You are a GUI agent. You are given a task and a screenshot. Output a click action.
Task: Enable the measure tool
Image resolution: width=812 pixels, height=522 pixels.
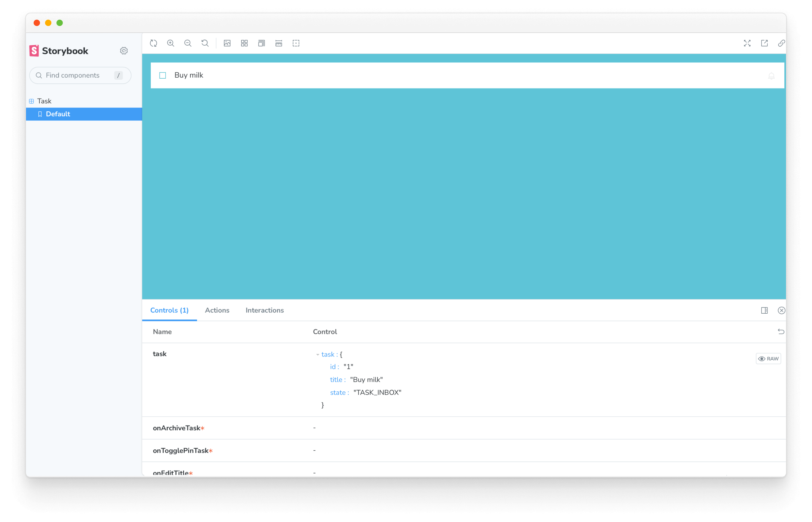(279, 43)
